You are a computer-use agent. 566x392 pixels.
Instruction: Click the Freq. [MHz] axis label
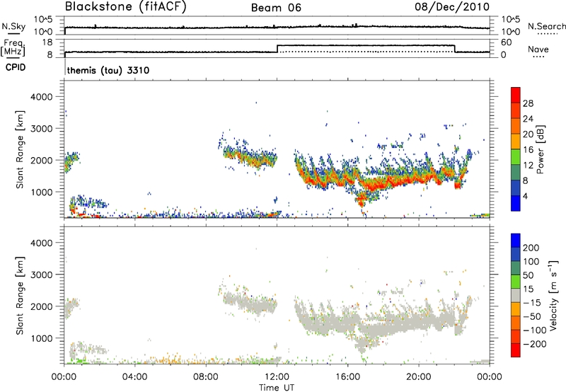coord(13,47)
